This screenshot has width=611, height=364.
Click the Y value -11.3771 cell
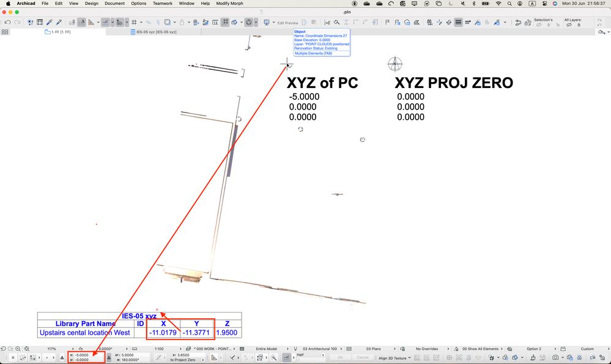[x=196, y=332]
